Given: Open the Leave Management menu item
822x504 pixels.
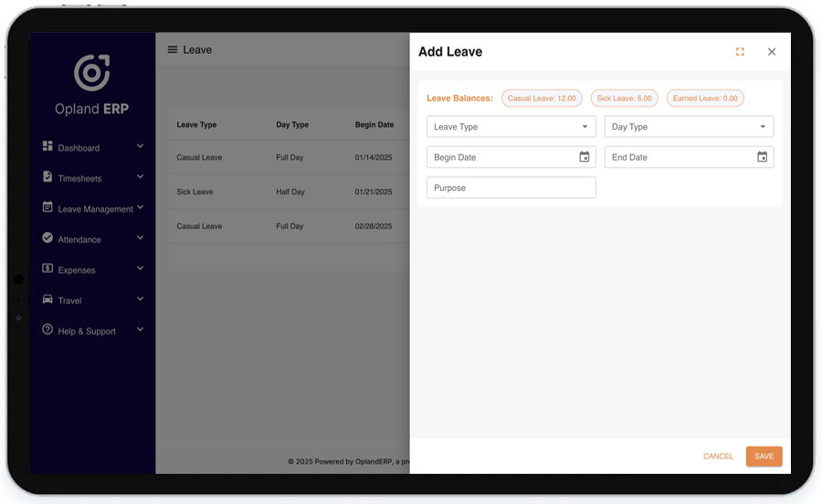Looking at the screenshot, I should click(x=95, y=209).
